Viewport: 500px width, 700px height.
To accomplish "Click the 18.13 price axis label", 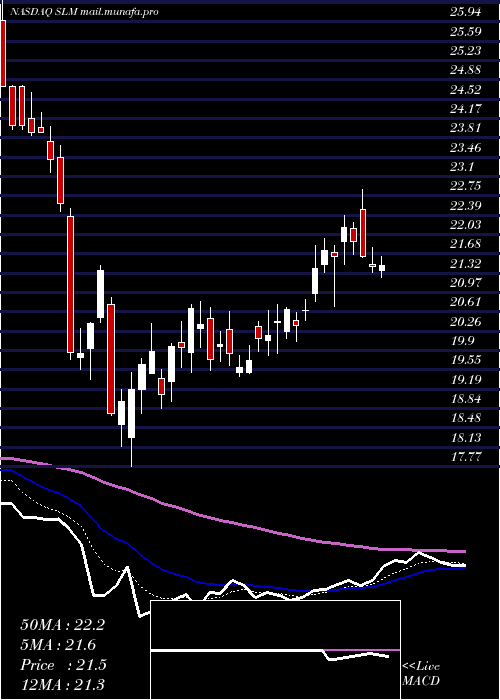I will pos(466,438).
